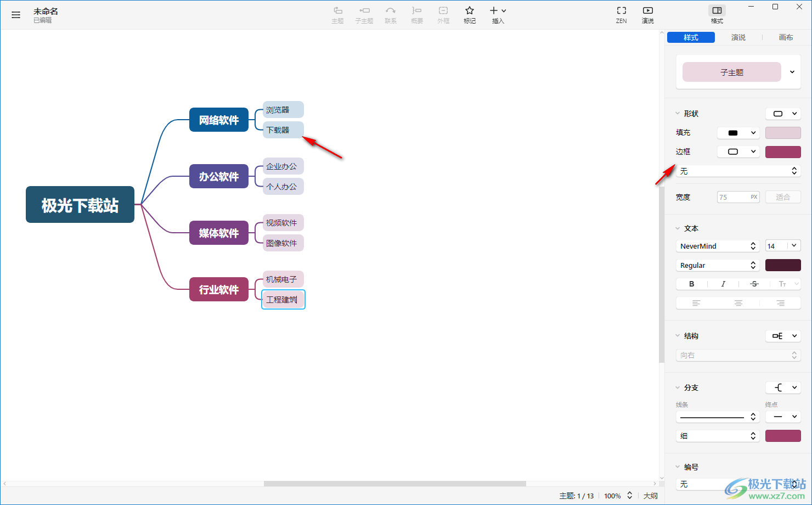Screen dimensions: 812x505
Task: Select the 视频软件 subtopic
Action: tap(283, 223)
